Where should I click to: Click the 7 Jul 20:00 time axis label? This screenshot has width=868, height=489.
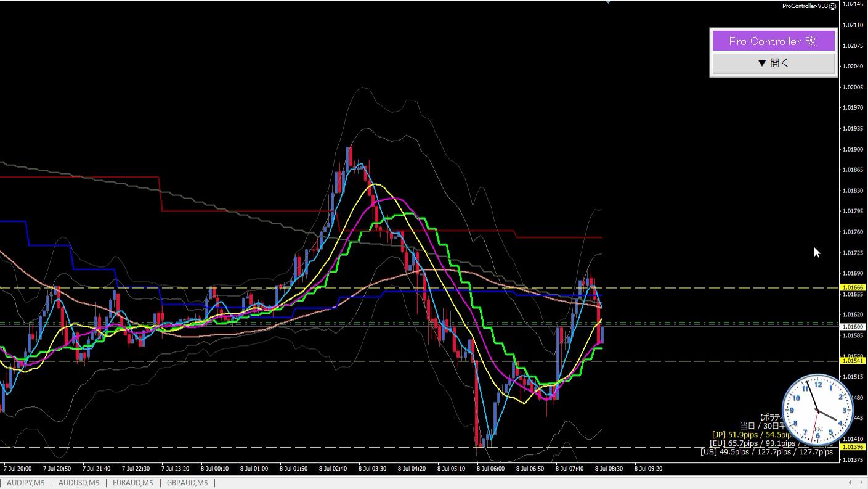17,469
